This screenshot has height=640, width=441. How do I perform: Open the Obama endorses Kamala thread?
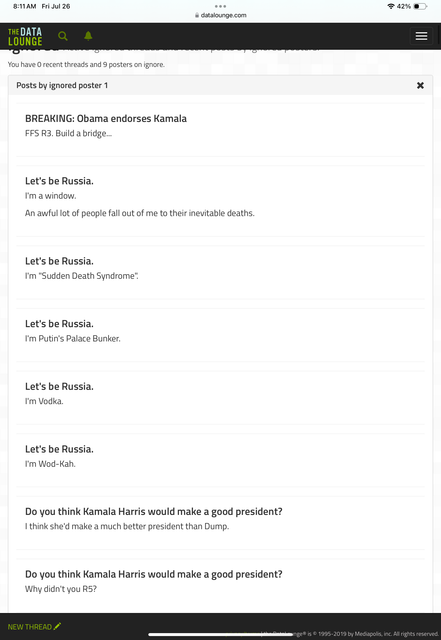pyautogui.click(x=106, y=118)
